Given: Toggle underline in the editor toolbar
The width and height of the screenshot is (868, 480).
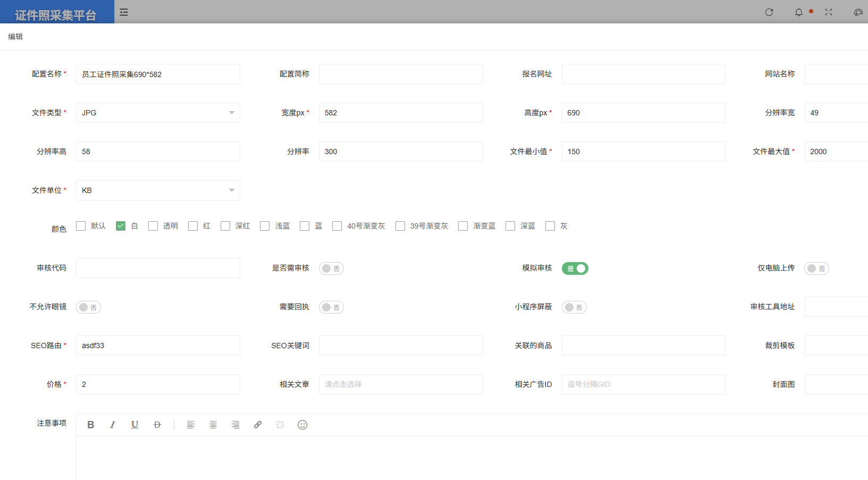Looking at the screenshot, I should click(x=135, y=425).
